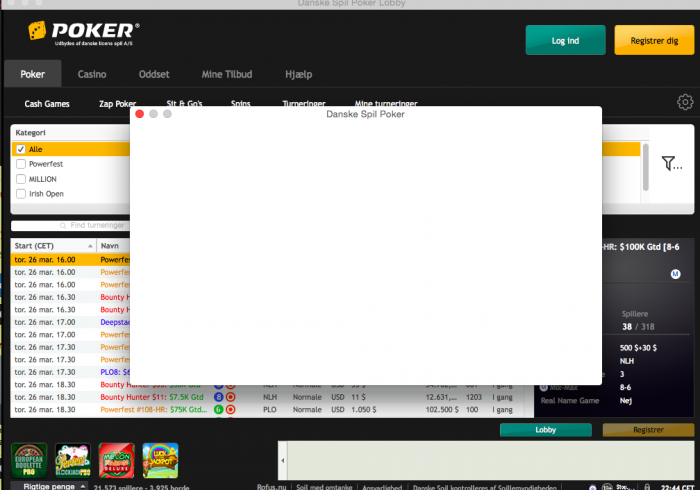
Task: Click blue 8 icon in Bounty Hunter $11 row
Action: tap(218, 397)
